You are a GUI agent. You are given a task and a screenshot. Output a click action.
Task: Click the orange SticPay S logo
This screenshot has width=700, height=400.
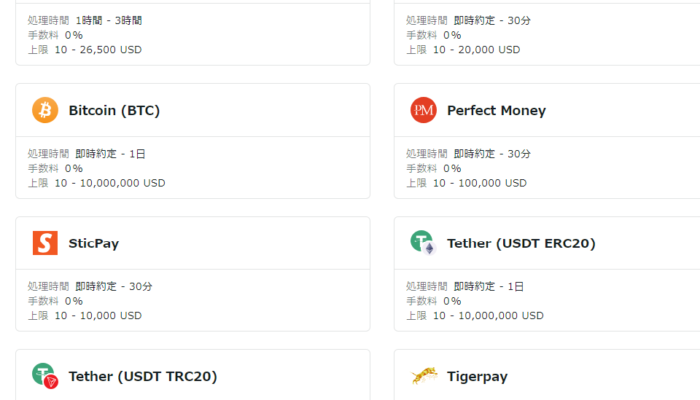point(45,243)
